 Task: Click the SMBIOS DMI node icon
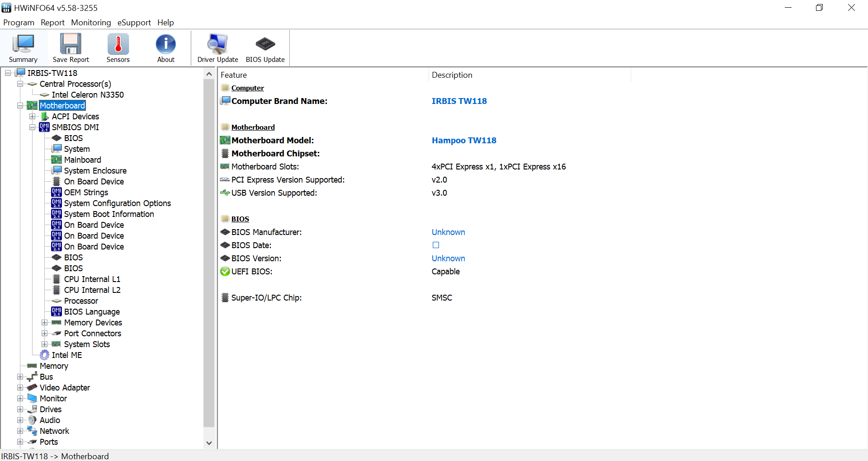tap(44, 127)
